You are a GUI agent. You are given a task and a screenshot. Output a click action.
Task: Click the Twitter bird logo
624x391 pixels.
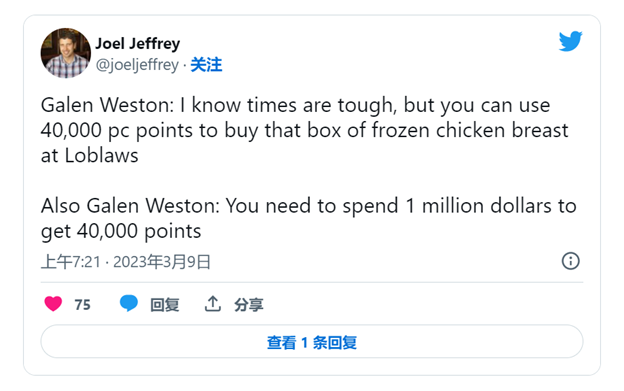coord(570,41)
